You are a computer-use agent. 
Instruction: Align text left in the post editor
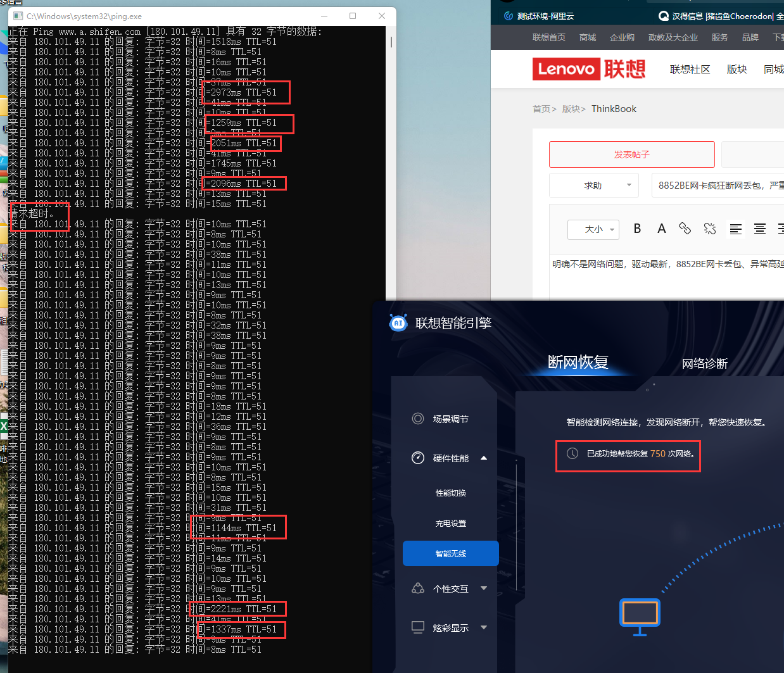735,229
